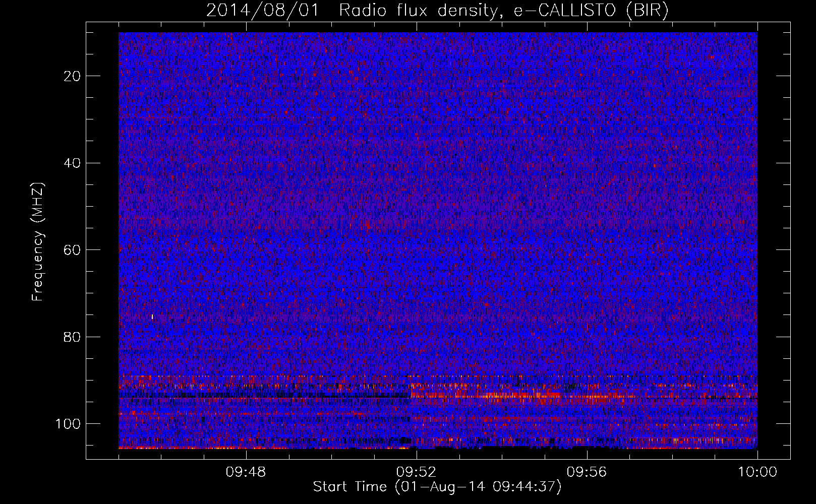
Task: Click the 20 MHz frequency tick label
Action: pyautogui.click(x=72, y=76)
